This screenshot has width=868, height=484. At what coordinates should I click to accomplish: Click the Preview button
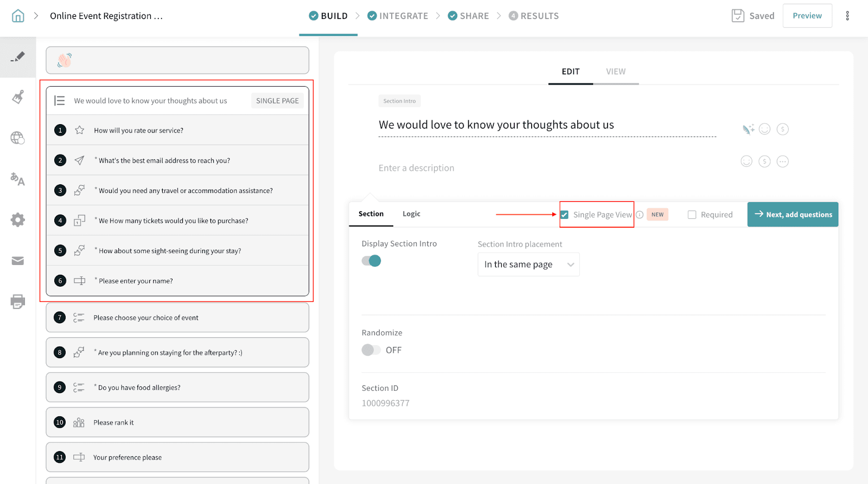pos(807,16)
